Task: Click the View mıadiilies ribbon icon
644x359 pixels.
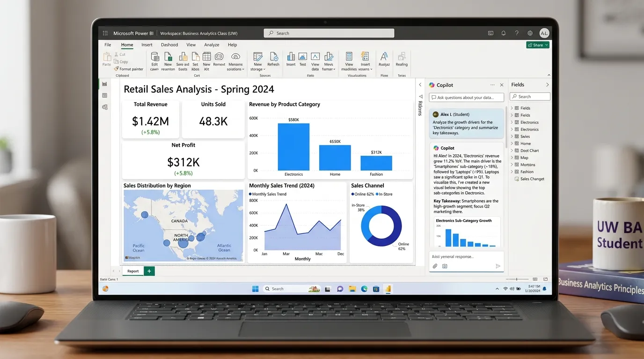Action: [x=349, y=57]
